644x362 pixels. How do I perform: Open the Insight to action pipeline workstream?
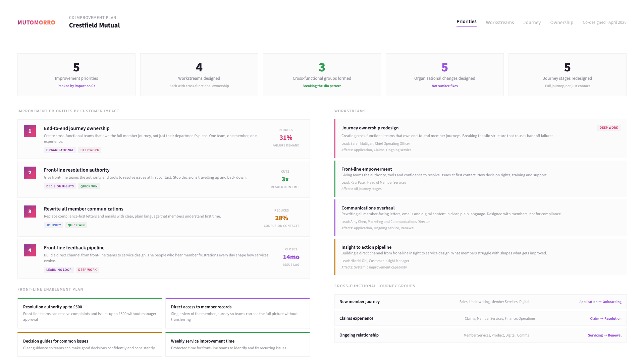pyautogui.click(x=480, y=257)
